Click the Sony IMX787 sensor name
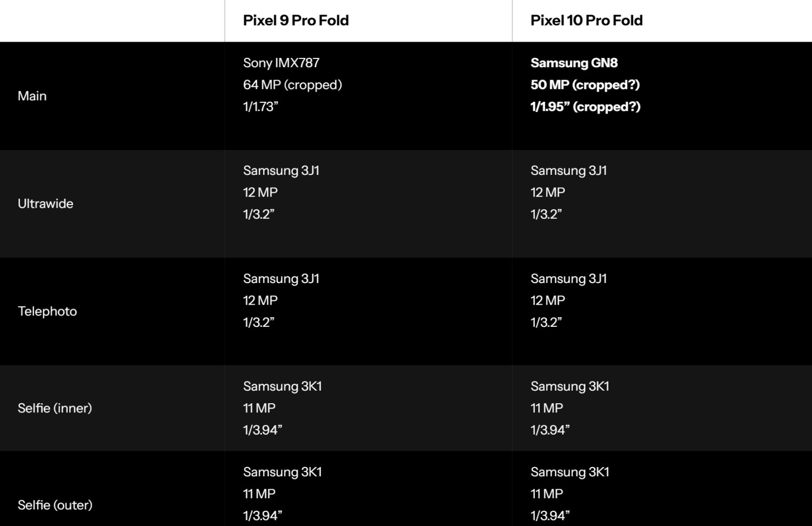 click(281, 63)
